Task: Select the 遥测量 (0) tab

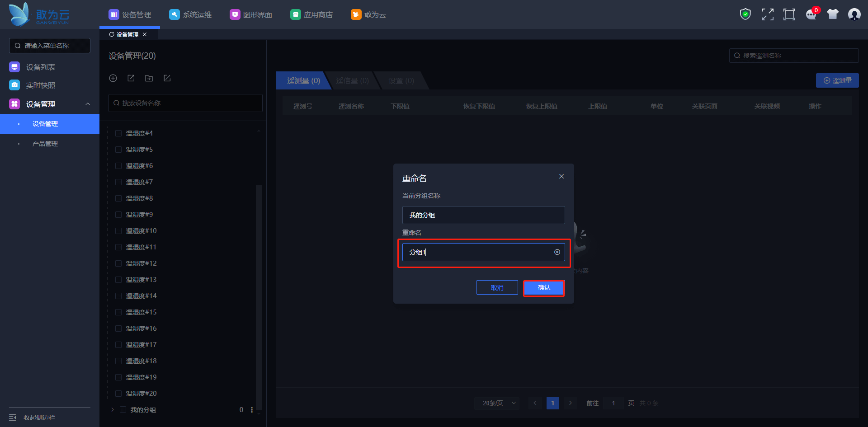Action: [x=303, y=80]
